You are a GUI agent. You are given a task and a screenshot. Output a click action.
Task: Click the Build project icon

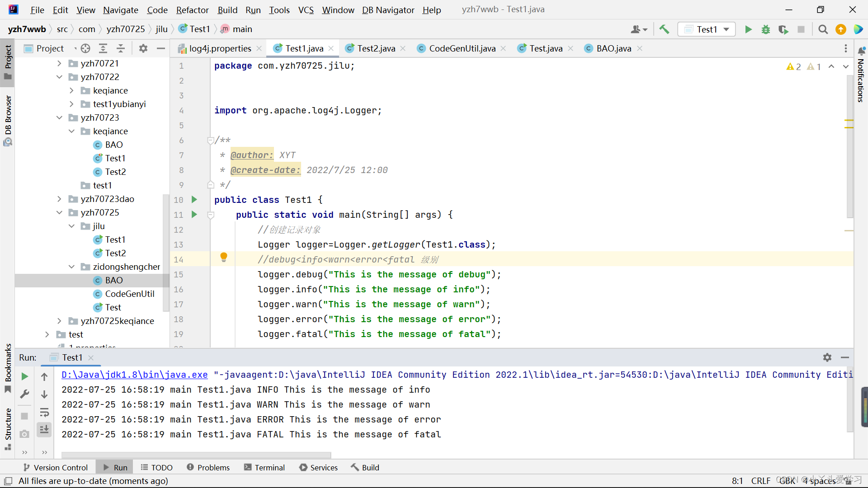[x=666, y=28]
